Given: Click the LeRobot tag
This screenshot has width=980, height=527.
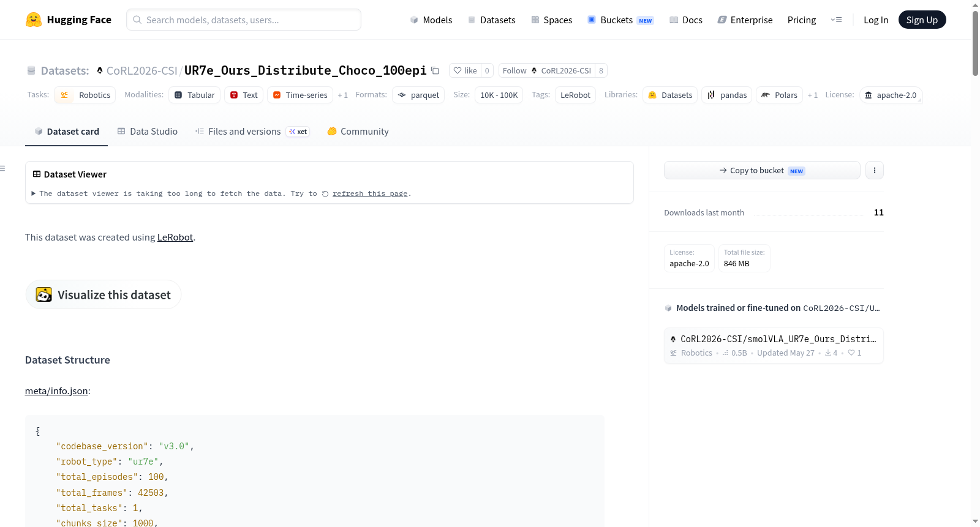Looking at the screenshot, I should coord(576,95).
